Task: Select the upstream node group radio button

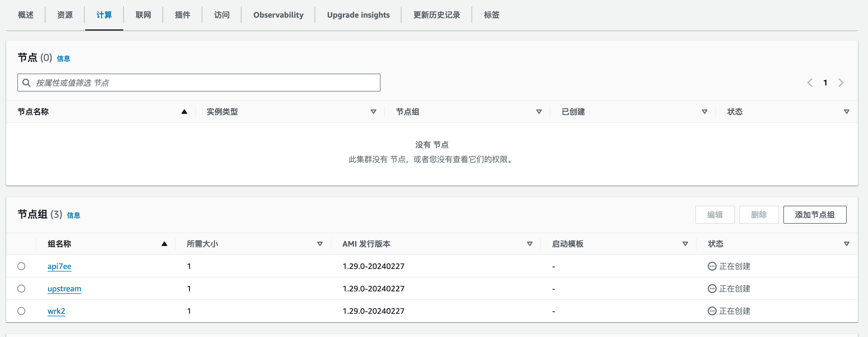Action: 21,289
